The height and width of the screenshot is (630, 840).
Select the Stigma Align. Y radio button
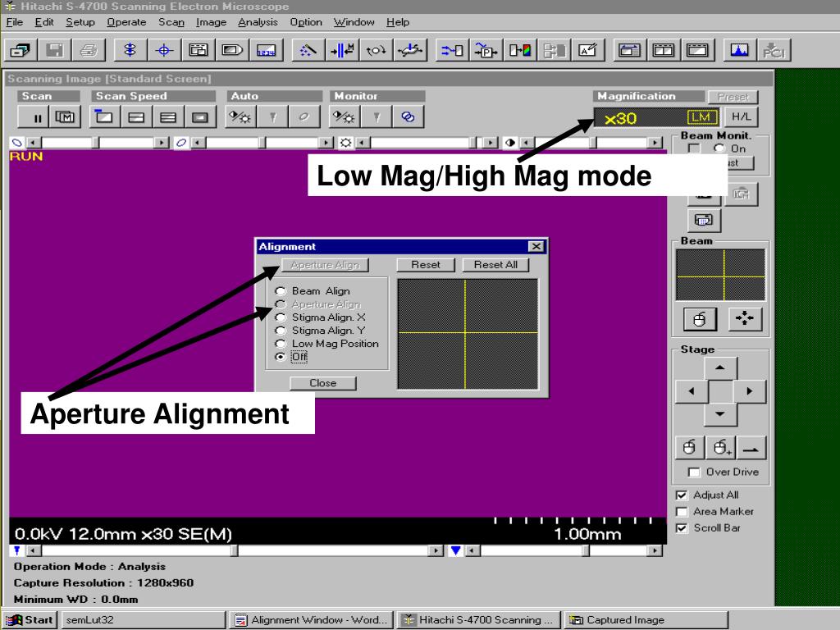pos(280,331)
